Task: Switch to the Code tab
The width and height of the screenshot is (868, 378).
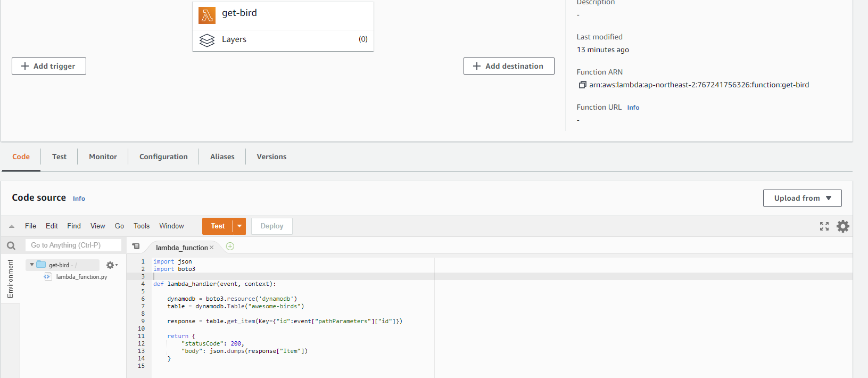Action: (x=21, y=157)
